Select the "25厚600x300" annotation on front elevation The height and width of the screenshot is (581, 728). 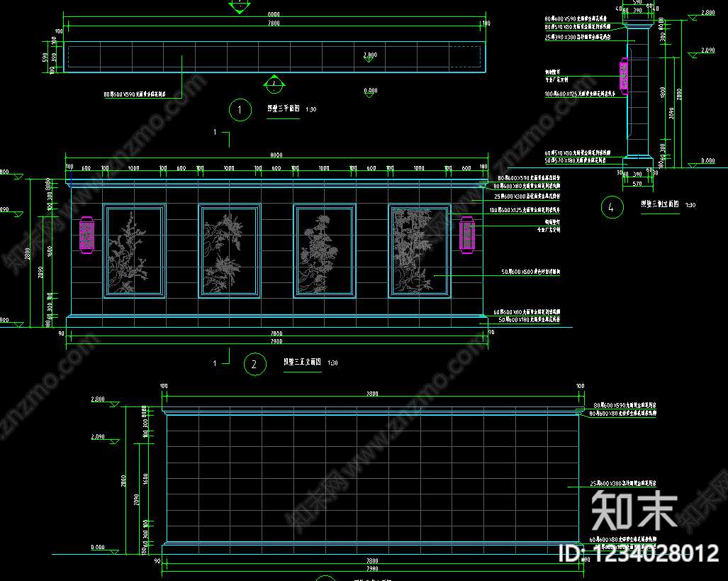[527, 197]
